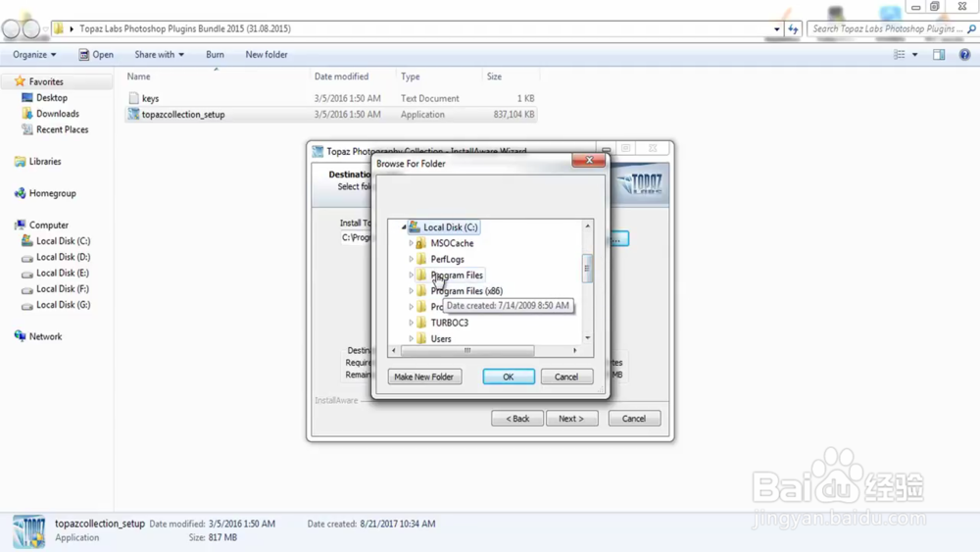The height and width of the screenshot is (552, 980).
Task: Toggle the preview pane icon in Explorer
Action: [x=939, y=54]
